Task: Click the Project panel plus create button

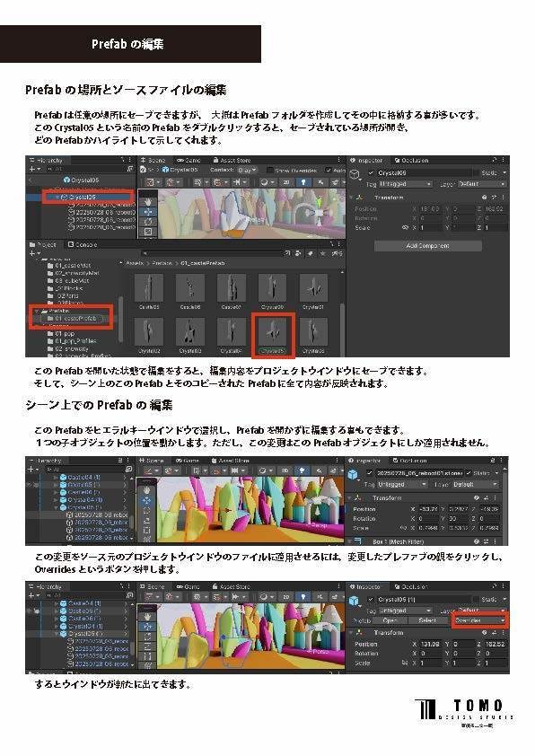Action: click(34, 253)
